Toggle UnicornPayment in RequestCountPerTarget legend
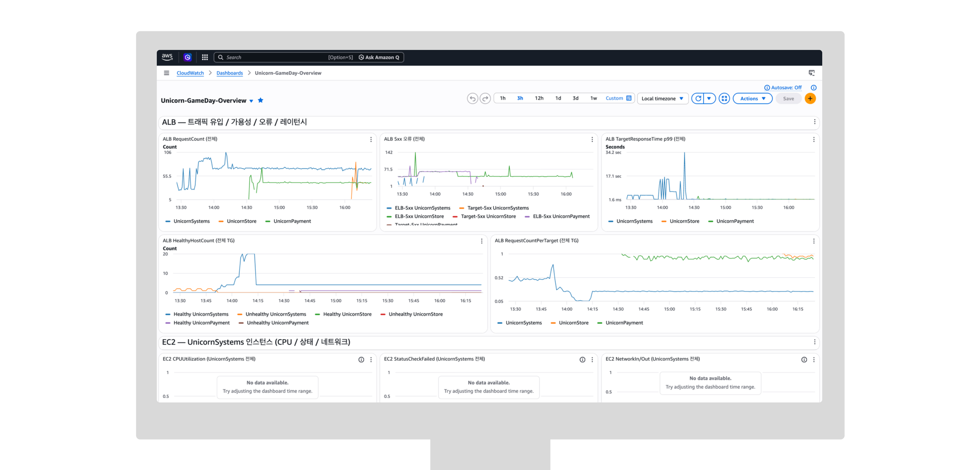 tap(620, 323)
